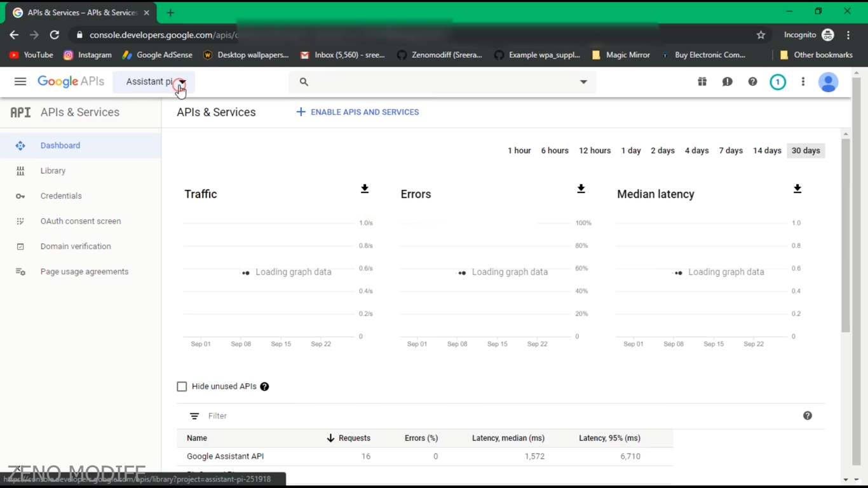Click the filter list icon
868x488 pixels.
pos(194,416)
